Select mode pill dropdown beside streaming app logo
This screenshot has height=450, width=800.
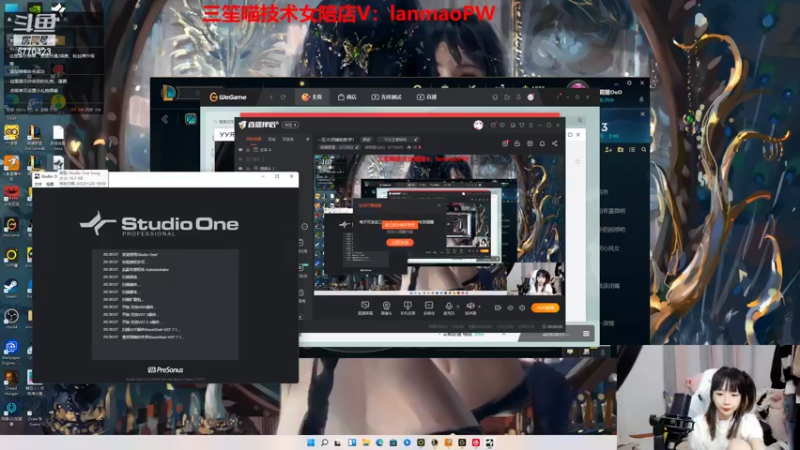pyautogui.click(x=290, y=125)
